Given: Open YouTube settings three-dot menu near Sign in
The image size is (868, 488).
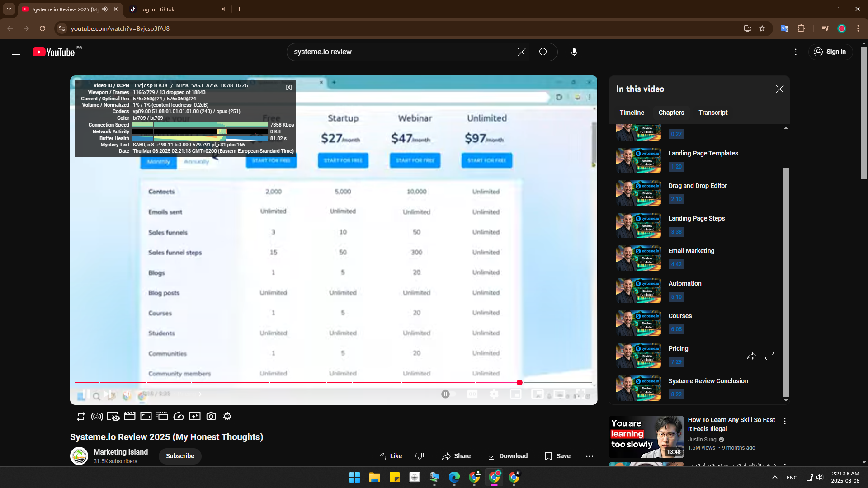Looking at the screenshot, I should coord(796,52).
